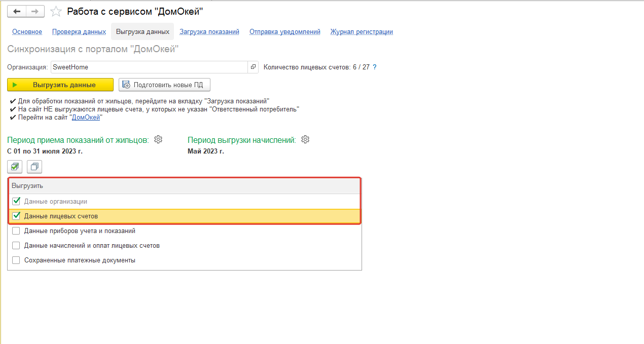Image resolution: width=644 pixels, height=344 pixels.
Task: Click Подготовить новые ПД button
Action: point(164,85)
